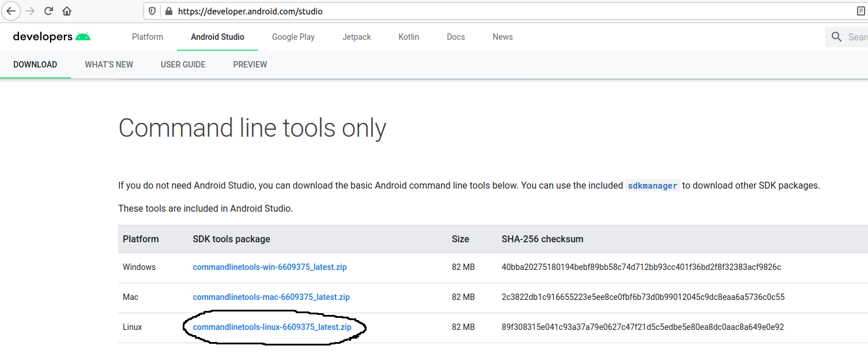This screenshot has width=868, height=353.
Task: Switch to the USER GUIDE tab
Action: point(183,65)
